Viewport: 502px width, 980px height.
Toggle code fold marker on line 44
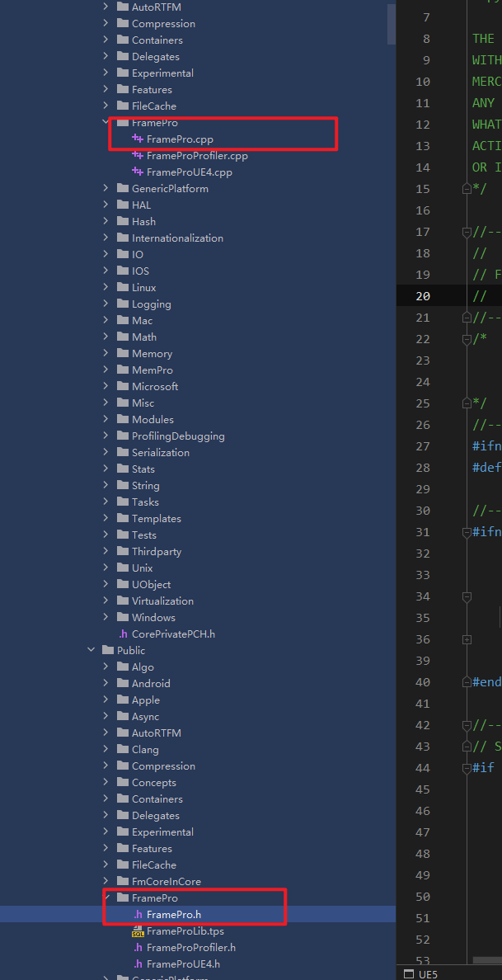(467, 768)
